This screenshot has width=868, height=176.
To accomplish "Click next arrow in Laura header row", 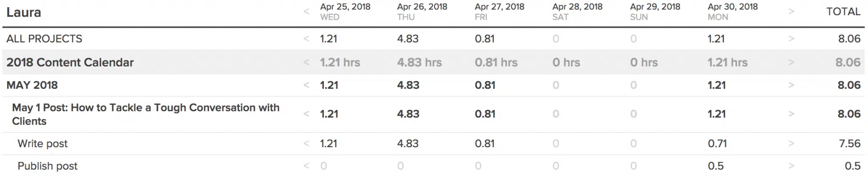I will pos(791,12).
